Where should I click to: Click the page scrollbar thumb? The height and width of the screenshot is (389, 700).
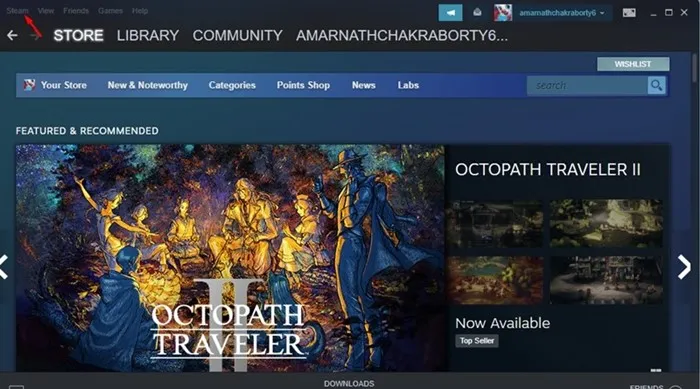click(695, 68)
